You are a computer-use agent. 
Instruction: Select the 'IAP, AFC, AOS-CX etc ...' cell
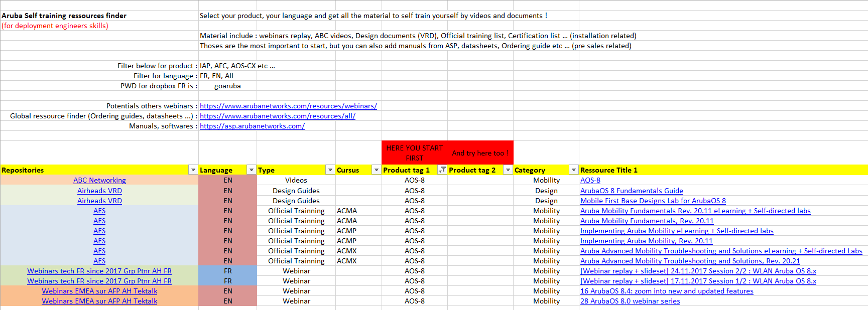237,66
